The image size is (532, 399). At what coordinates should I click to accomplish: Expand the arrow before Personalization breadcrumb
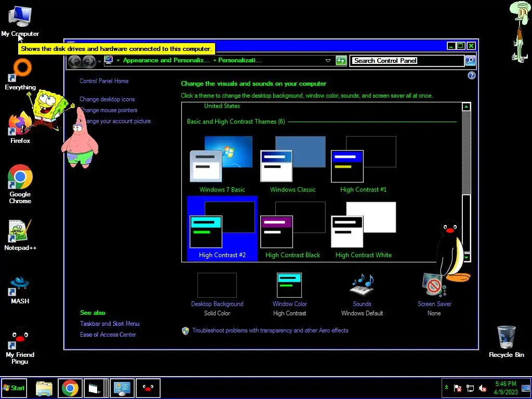point(215,61)
